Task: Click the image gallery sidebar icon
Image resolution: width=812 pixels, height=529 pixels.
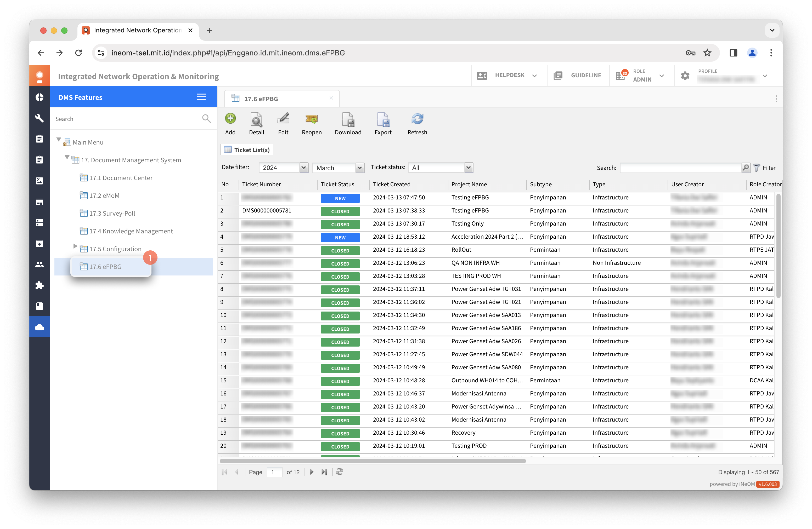Action: tap(40, 181)
